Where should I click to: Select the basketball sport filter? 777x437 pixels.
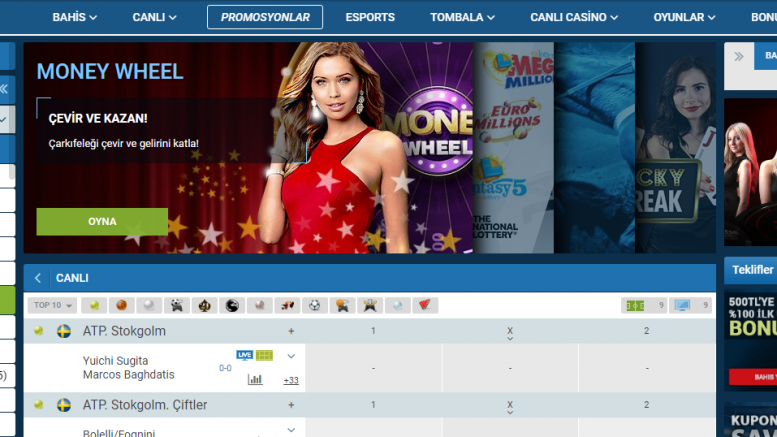click(x=121, y=305)
